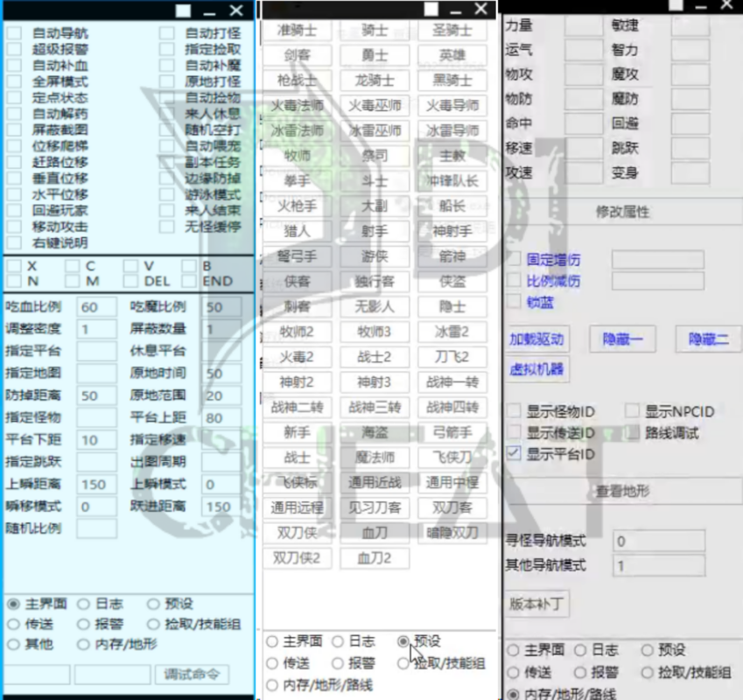Select the 龙骑士 preset
743x700 pixels.
point(375,80)
